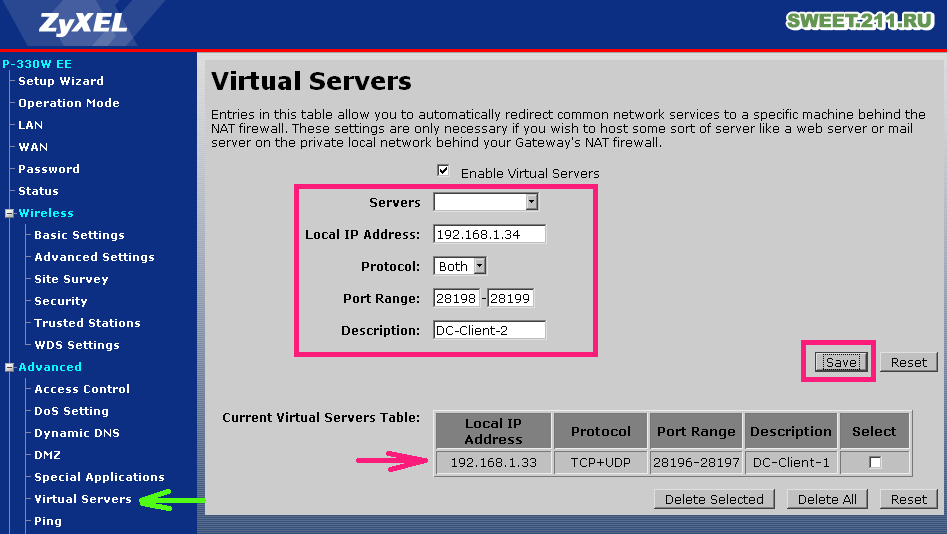Open DMZ page
947x534 pixels.
point(47,455)
